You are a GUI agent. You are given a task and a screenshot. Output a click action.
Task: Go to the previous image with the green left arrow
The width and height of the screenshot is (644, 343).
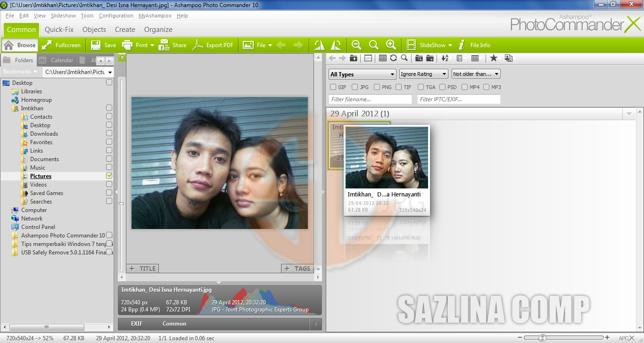(281, 45)
